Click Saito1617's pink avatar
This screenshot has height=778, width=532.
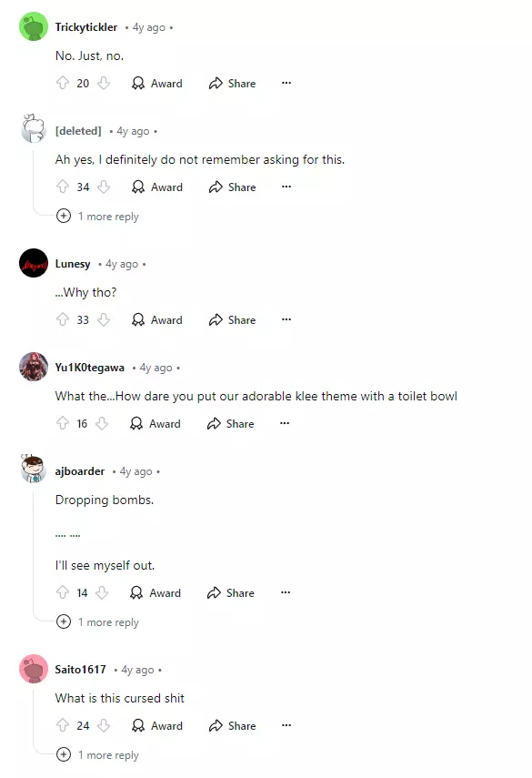pos(34,669)
